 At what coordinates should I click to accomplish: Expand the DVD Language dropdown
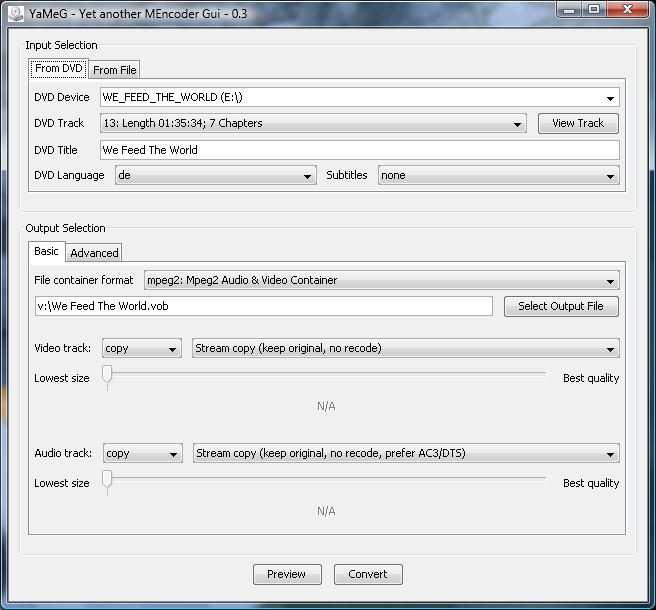[x=215, y=175]
